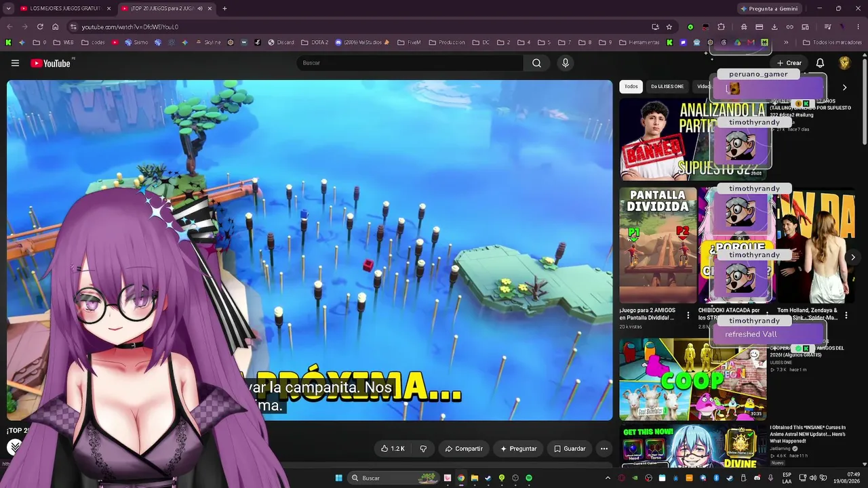Open Discord bookmark in bookmarks bar
This screenshot has height=488, width=868.
point(281,42)
